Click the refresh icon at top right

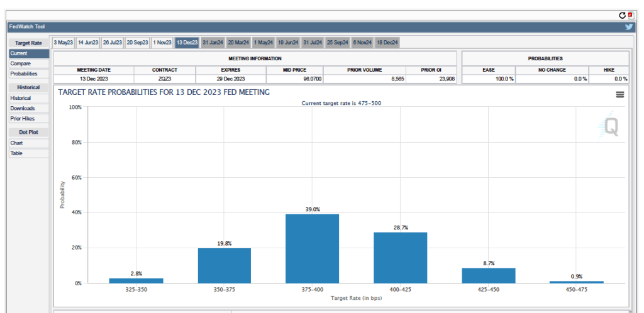623,15
